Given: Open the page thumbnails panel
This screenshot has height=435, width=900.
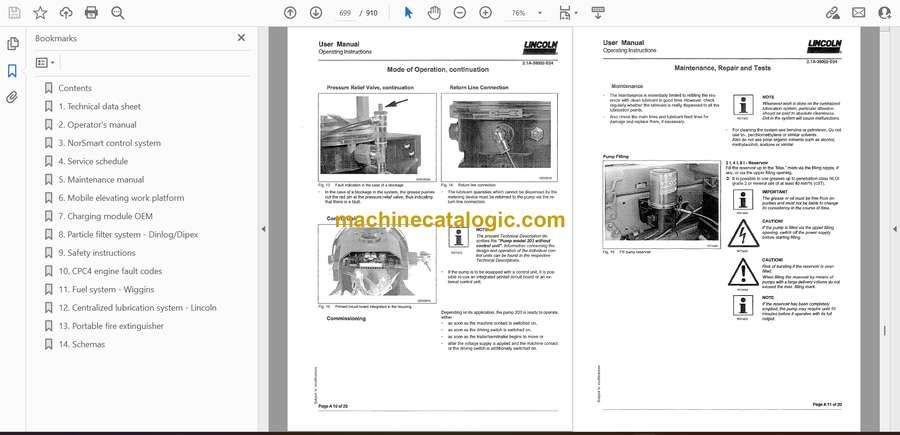Looking at the screenshot, I should pos(13,44).
